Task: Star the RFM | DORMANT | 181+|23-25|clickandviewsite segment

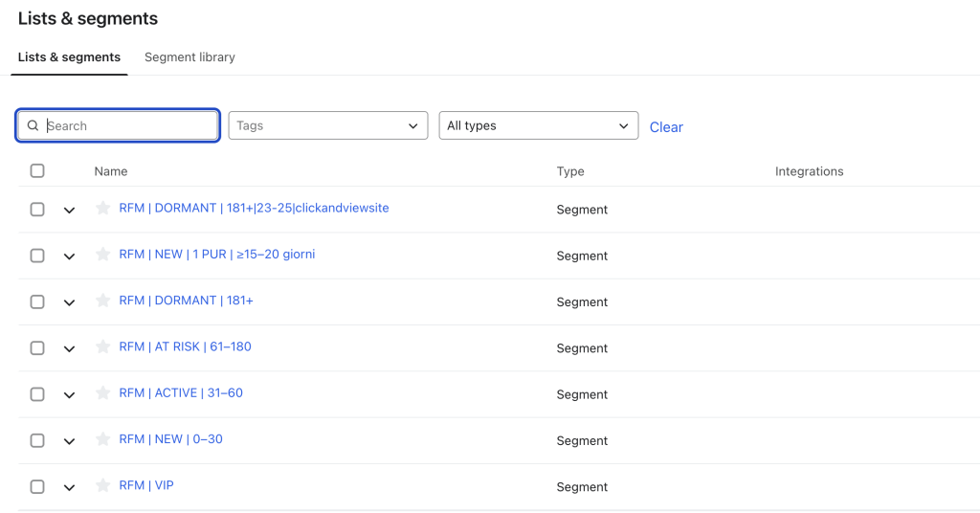Action: tap(103, 208)
